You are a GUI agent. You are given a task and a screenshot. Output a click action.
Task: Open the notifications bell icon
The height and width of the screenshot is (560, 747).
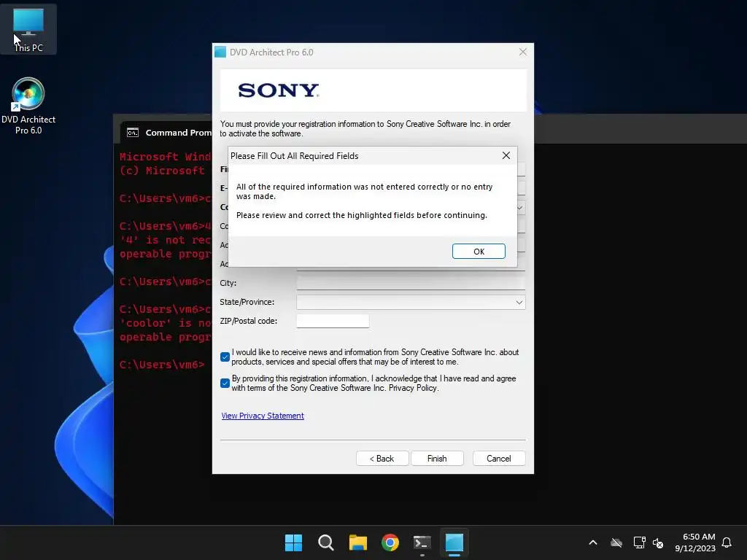(727, 542)
